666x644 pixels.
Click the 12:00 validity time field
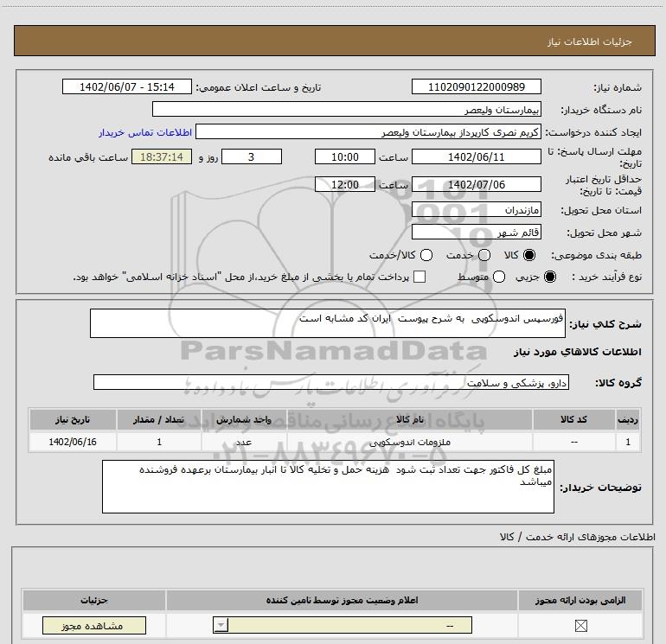pyautogui.click(x=345, y=184)
